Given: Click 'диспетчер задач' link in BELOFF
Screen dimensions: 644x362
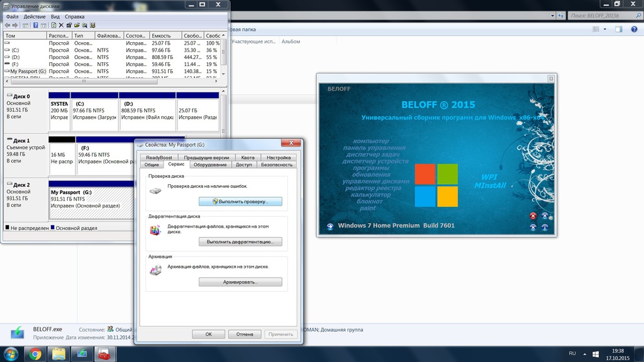Looking at the screenshot, I should tap(372, 155).
